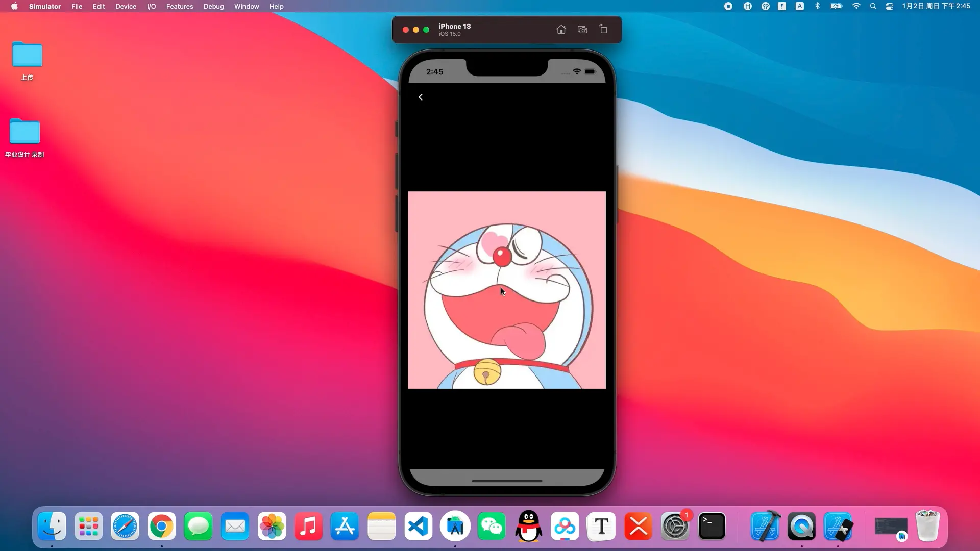The width and height of the screenshot is (980, 551).
Task: Click the date and time in menu bar
Action: [936, 6]
